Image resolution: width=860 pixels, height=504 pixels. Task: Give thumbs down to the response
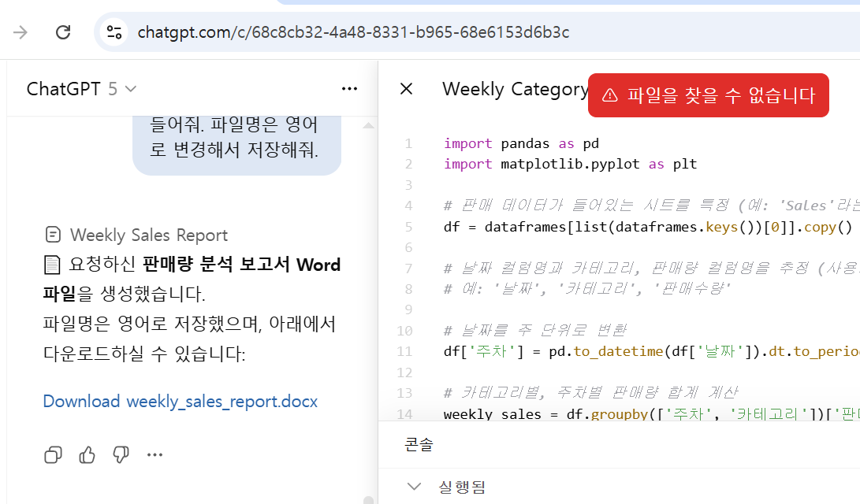click(121, 454)
